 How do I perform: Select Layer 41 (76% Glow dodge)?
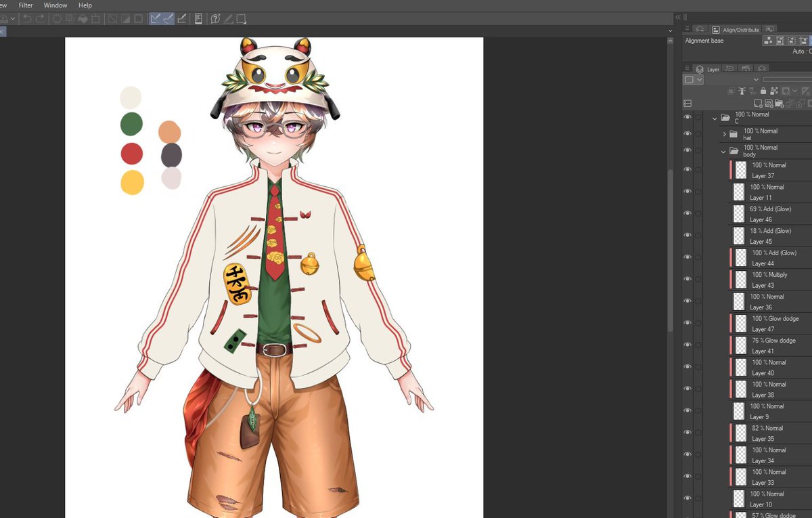pos(771,345)
